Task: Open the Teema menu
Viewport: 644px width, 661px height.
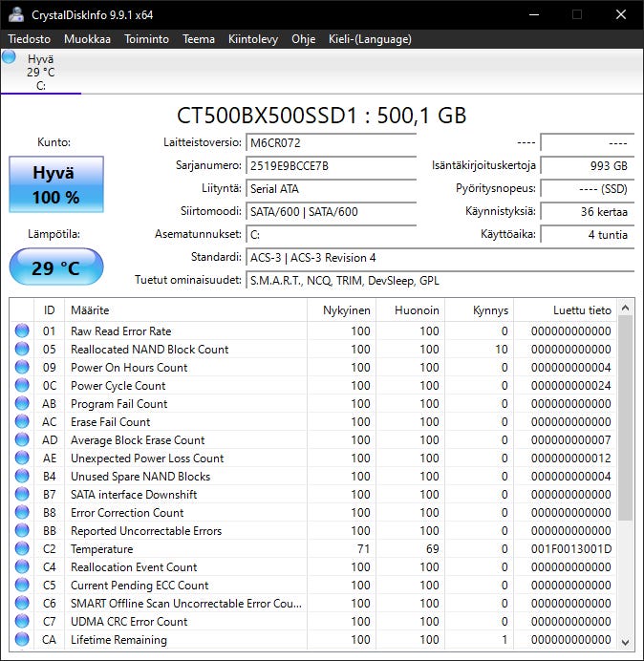Action: click(199, 39)
